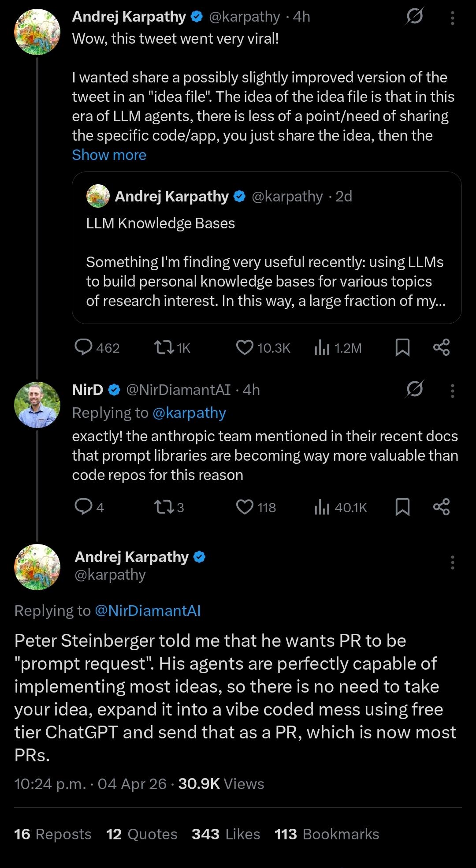This screenshot has width=476, height=868.
Task: Open NirD's profile picture
Action: point(37,405)
